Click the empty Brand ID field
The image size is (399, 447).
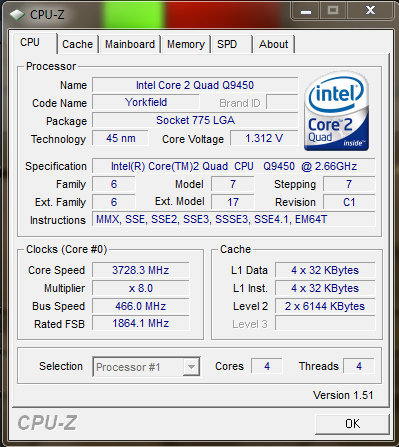[282, 102]
